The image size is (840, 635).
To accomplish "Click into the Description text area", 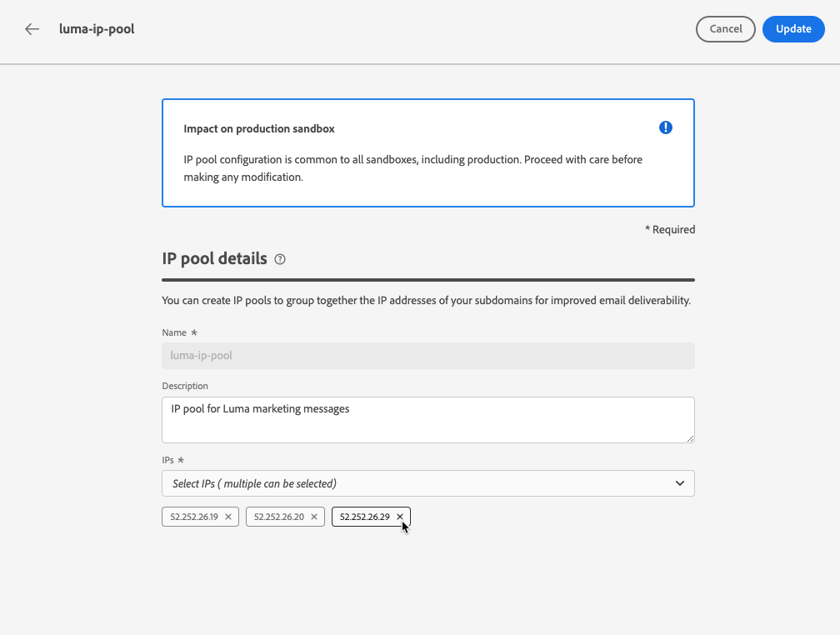I will tap(427, 419).
